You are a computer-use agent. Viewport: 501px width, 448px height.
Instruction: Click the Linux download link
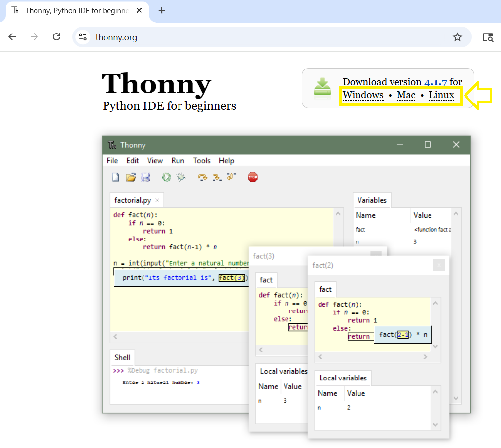click(x=441, y=95)
